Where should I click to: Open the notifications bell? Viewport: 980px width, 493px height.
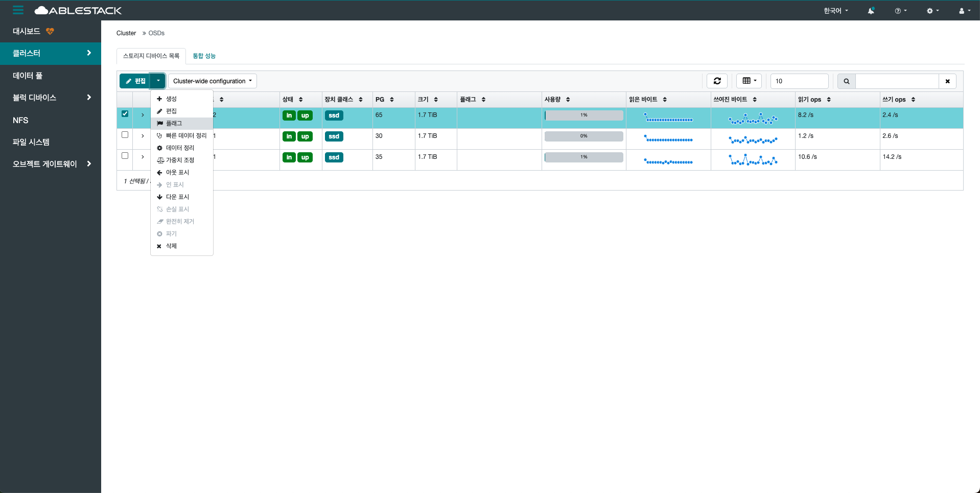tap(871, 11)
